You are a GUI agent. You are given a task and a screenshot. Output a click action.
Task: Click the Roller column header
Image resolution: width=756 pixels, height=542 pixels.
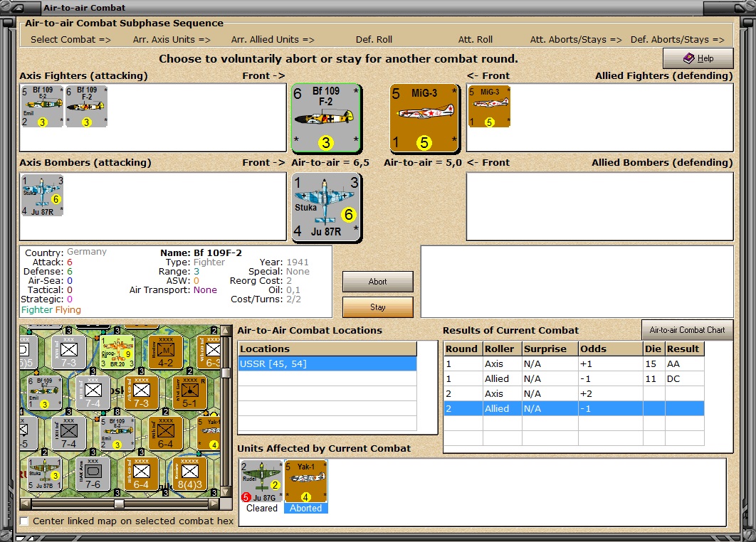(502, 349)
